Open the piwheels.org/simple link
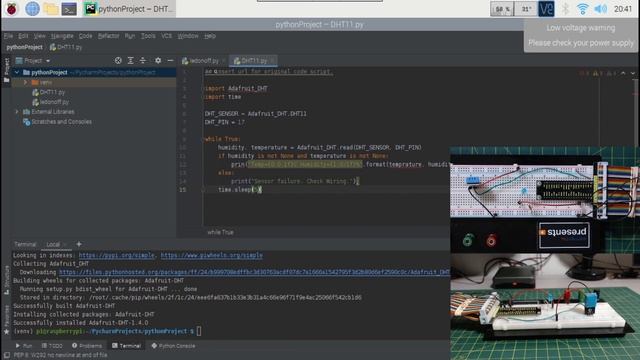Image resolution: width=640 pixels, height=360 pixels. click(x=211, y=255)
